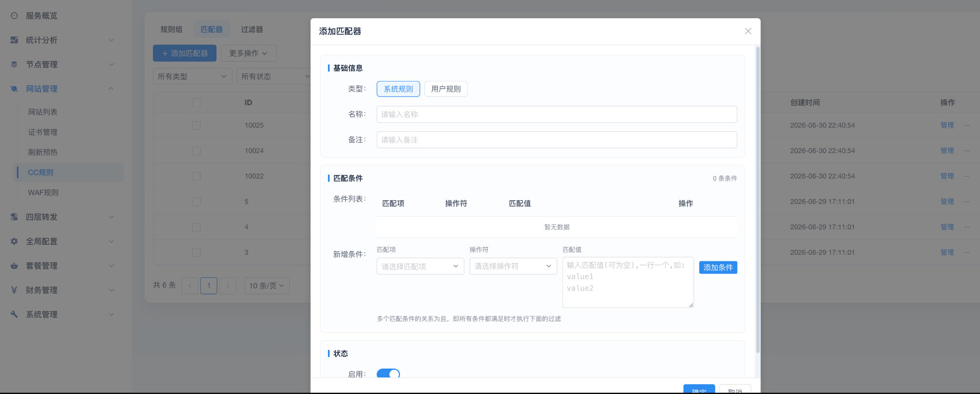This screenshot has height=394, width=980.
Task: Click the 服务概览 dashboard icon
Action: click(14, 16)
